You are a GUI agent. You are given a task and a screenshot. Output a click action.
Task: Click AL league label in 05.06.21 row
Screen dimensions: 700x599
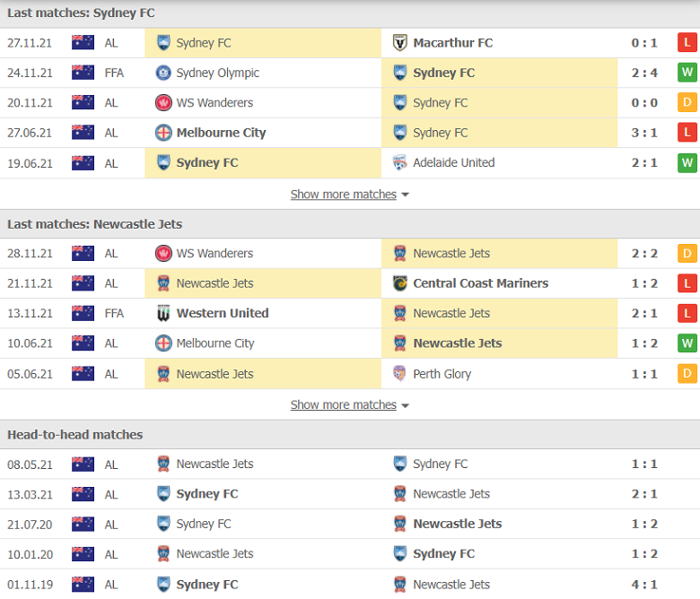click(x=111, y=374)
